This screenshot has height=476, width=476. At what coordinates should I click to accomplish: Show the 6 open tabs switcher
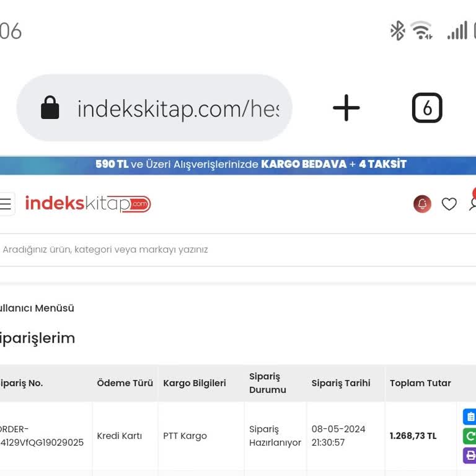click(x=427, y=108)
